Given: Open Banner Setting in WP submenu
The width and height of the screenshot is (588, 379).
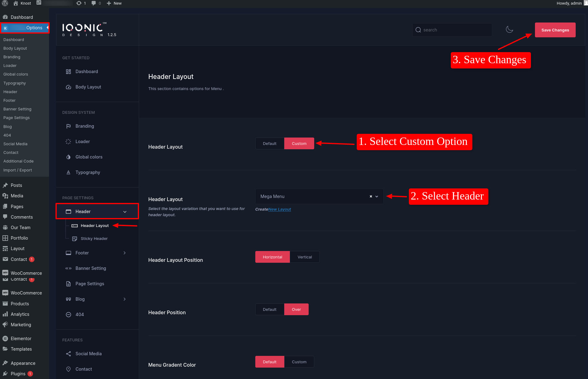Looking at the screenshot, I should 17,109.
